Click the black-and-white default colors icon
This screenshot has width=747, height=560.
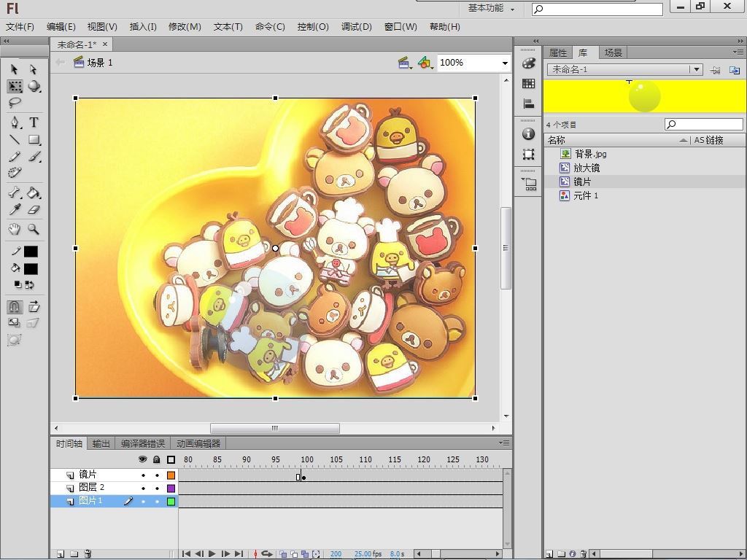[x=18, y=285]
